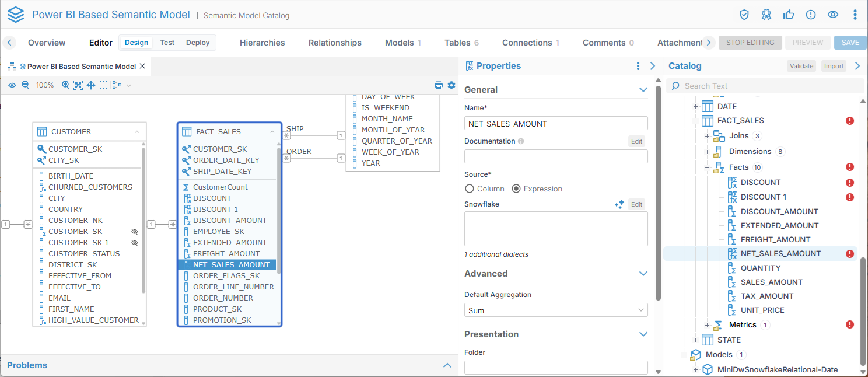
Task: Switch to the Hierarchies tab
Action: pos(262,43)
